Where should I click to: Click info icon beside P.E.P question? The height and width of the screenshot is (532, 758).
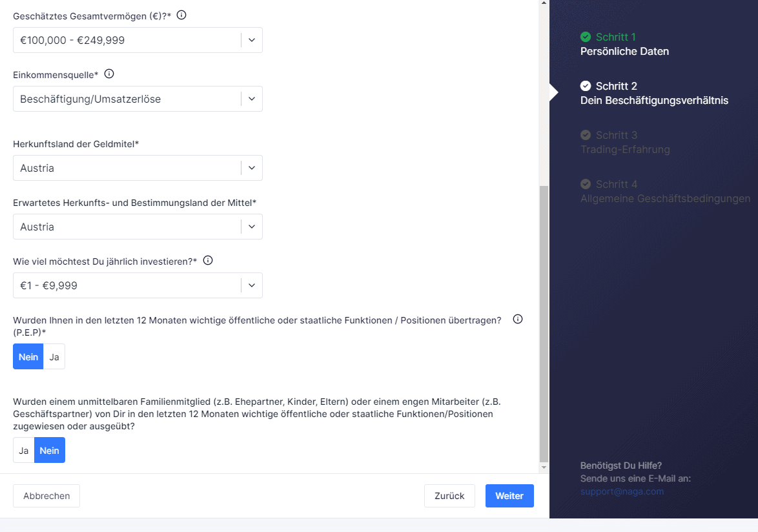click(x=517, y=320)
